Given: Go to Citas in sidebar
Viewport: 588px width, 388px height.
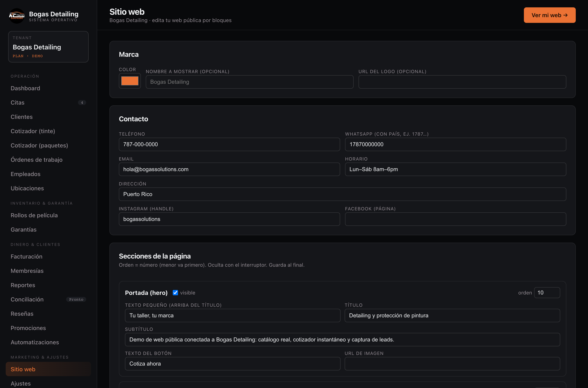Looking at the screenshot, I should tap(48, 103).
